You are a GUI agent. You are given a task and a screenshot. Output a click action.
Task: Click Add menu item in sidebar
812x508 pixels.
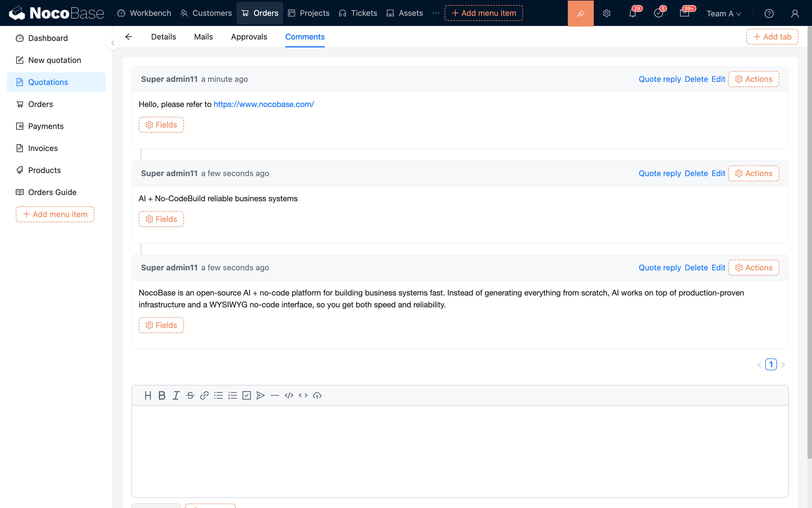tap(55, 214)
